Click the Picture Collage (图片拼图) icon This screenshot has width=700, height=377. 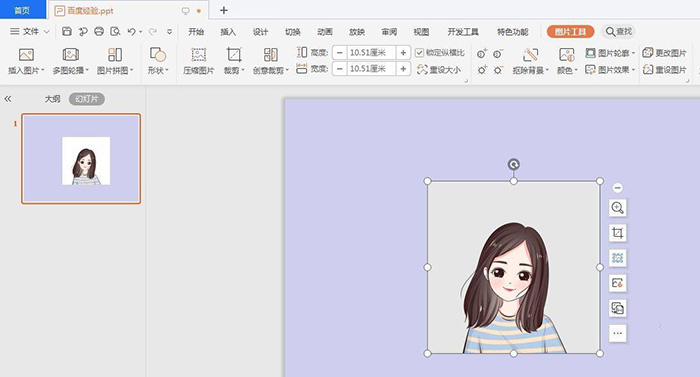[x=115, y=54]
